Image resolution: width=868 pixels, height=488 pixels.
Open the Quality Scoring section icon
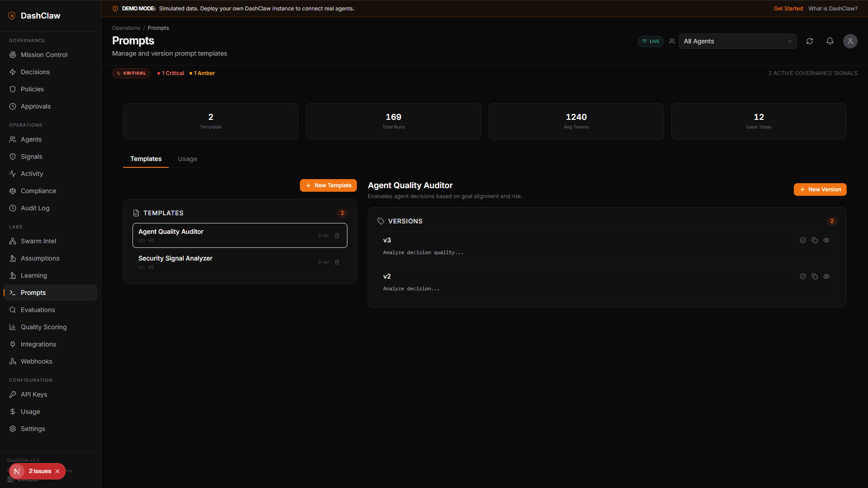click(x=13, y=327)
